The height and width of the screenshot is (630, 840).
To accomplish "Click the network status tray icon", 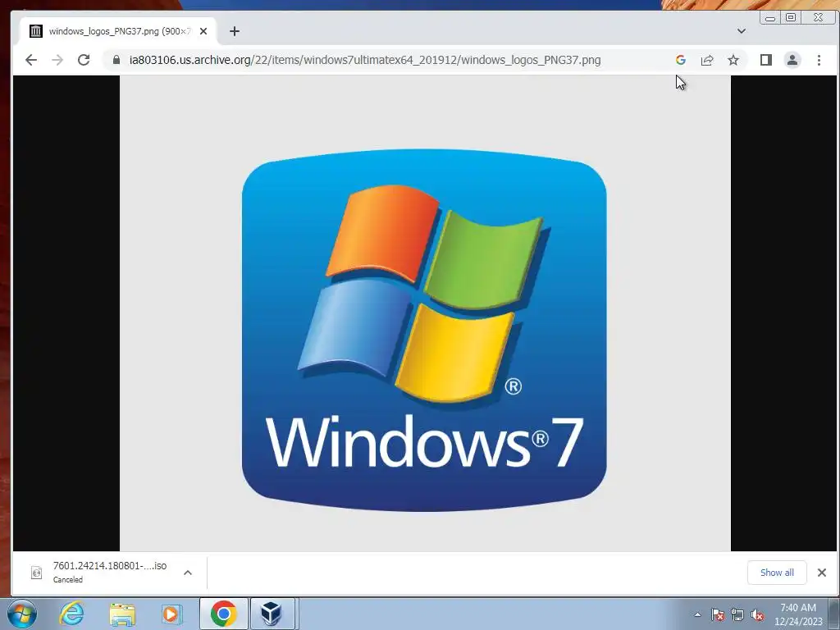I will 737,614.
